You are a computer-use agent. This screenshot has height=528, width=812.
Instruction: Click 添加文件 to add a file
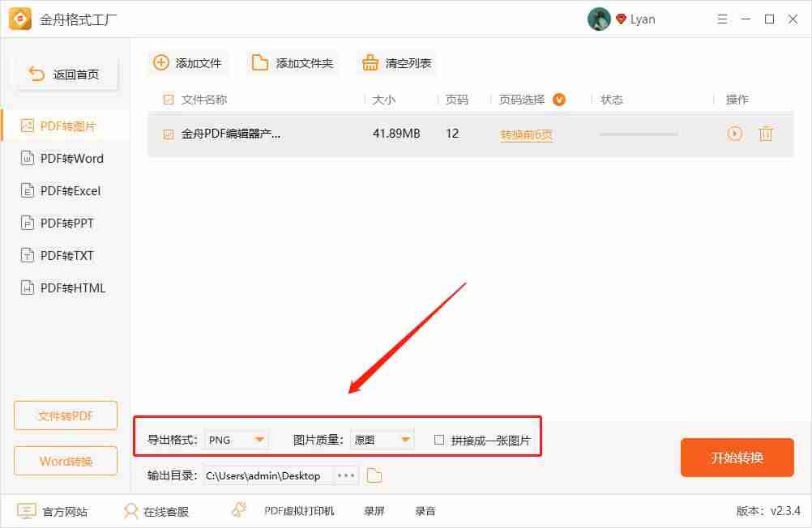click(187, 63)
